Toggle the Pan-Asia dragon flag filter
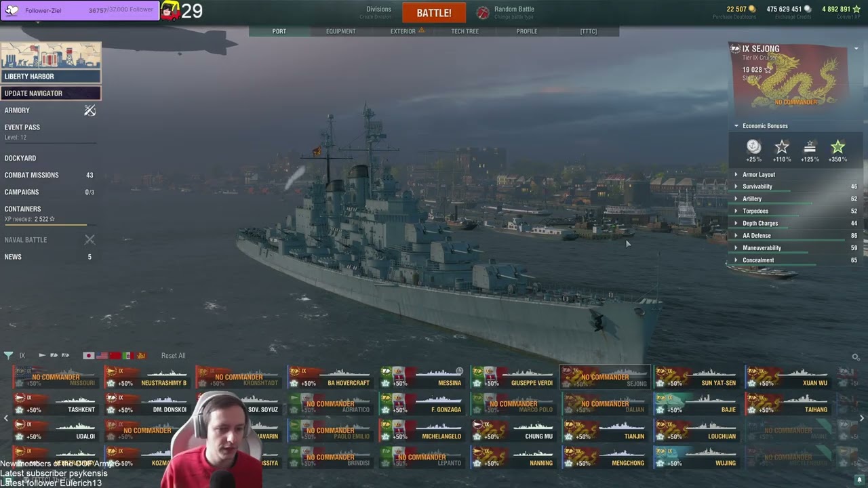The image size is (868, 488). tap(140, 356)
